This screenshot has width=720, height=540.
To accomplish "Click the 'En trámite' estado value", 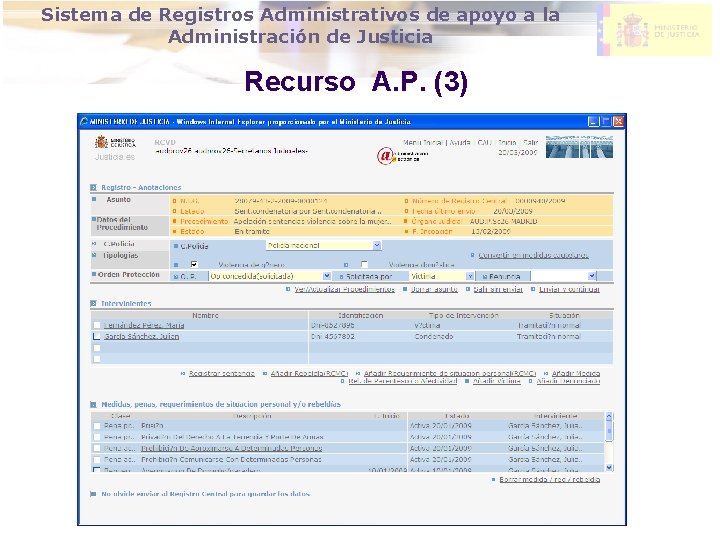I will tap(252, 231).
